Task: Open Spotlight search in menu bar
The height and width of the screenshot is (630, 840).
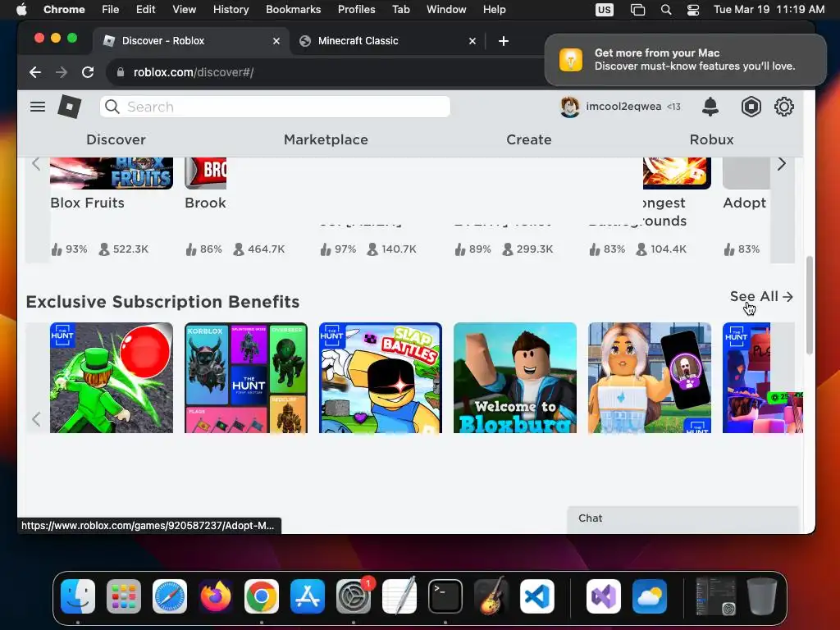Action: pos(666,10)
